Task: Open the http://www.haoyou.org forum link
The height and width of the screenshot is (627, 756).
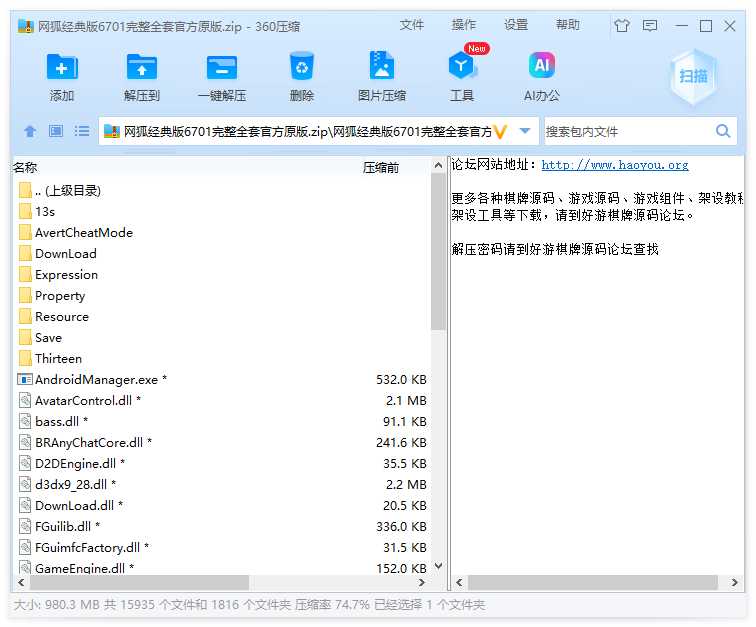Action: click(615, 165)
